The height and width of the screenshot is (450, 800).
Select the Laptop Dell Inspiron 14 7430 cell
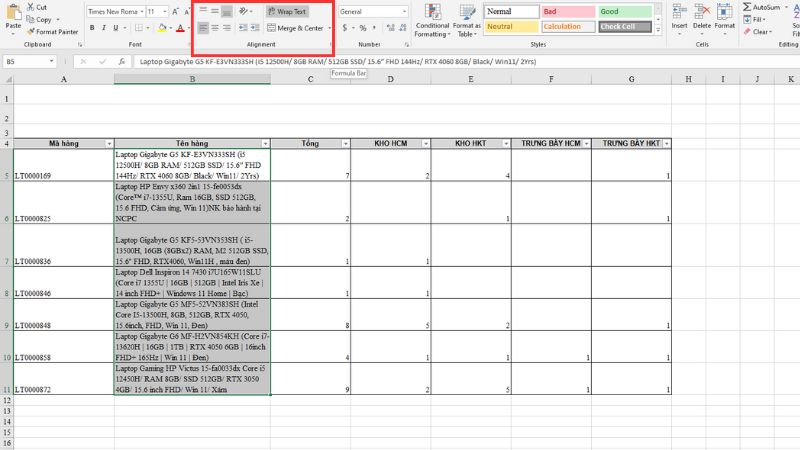click(192, 283)
